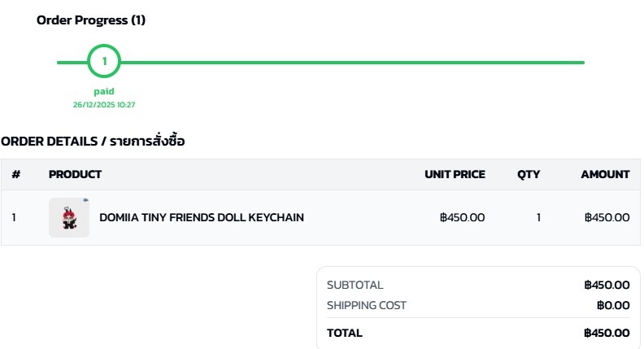
Task: Click the SHIPPING COST label
Action: coord(366,305)
